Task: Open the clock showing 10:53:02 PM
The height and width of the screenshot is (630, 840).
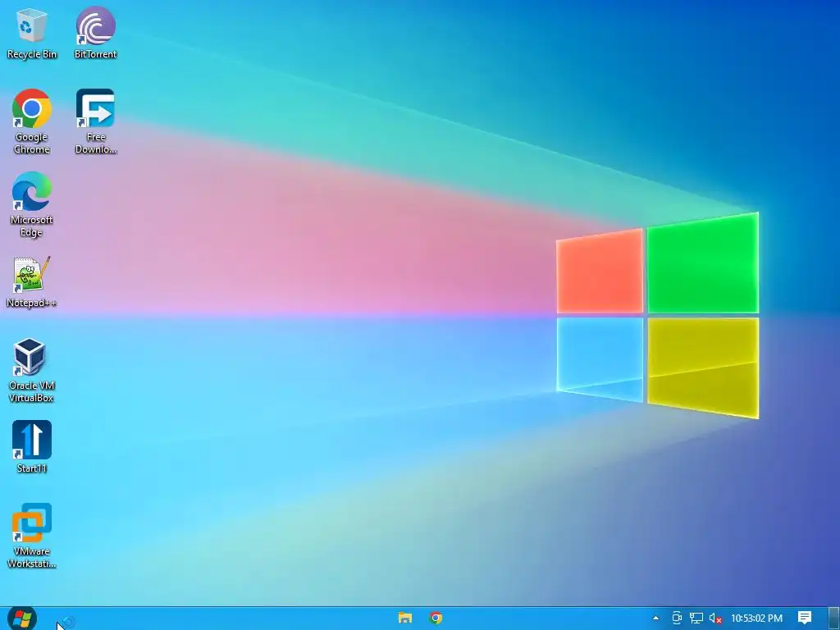Action: (x=756, y=619)
